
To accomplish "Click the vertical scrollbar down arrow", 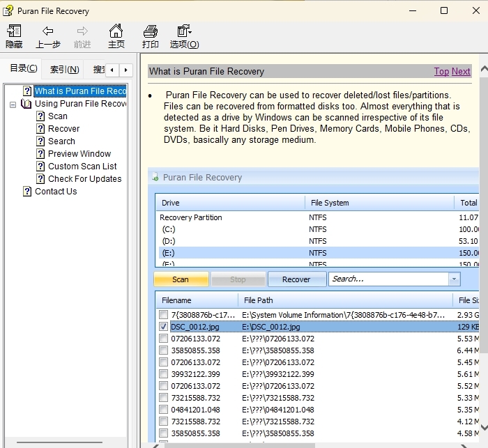I will coord(484,428).
